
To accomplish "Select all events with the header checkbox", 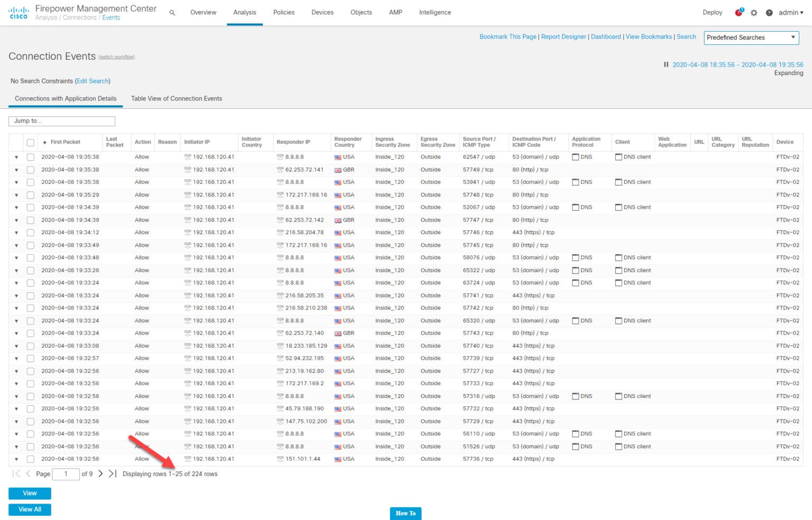I will pyautogui.click(x=30, y=142).
